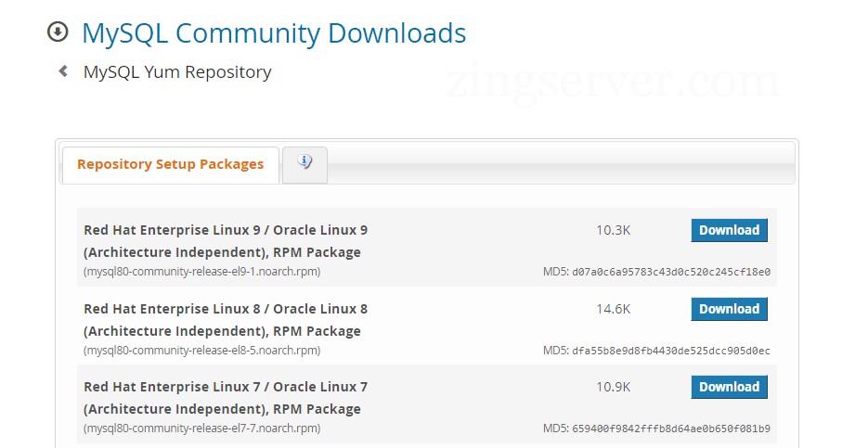Screen dimensions: 868x448
Task: Switch to Repository Setup Packages tab
Action: 170,164
